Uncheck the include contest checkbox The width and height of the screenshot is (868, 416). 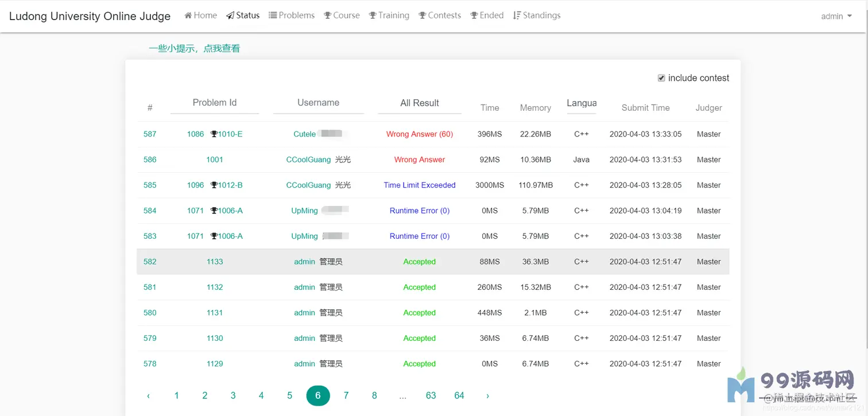661,78
